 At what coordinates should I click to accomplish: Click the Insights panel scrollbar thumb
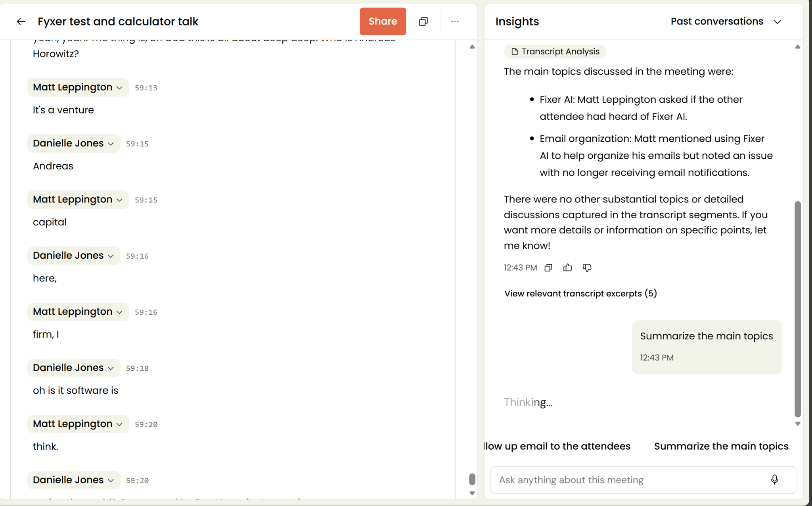click(x=798, y=309)
